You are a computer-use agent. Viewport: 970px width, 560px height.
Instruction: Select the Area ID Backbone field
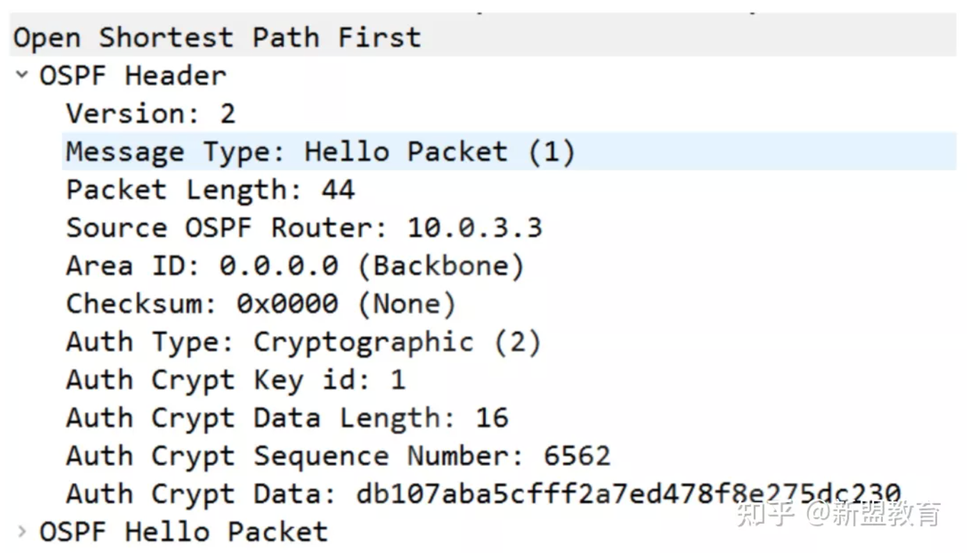(295, 265)
